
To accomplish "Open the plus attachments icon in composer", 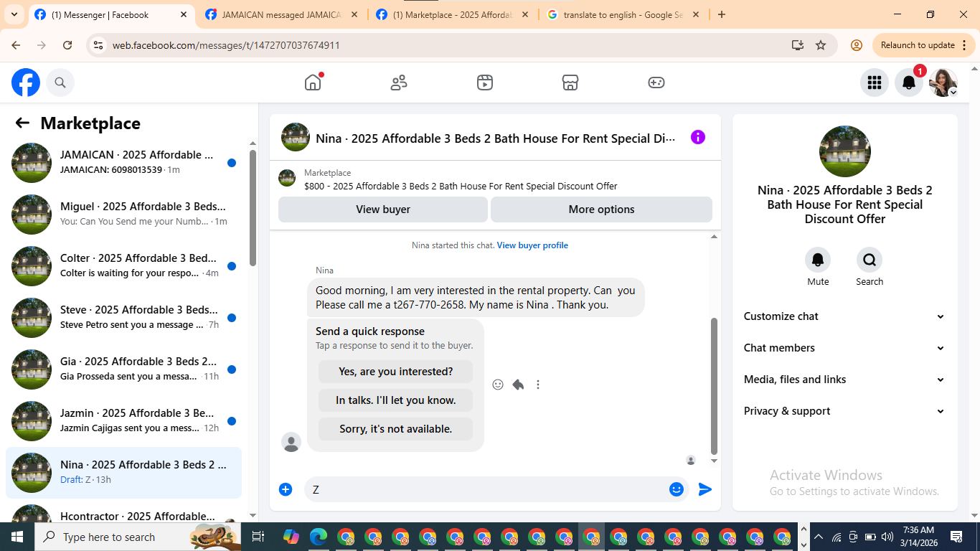I will [x=286, y=489].
